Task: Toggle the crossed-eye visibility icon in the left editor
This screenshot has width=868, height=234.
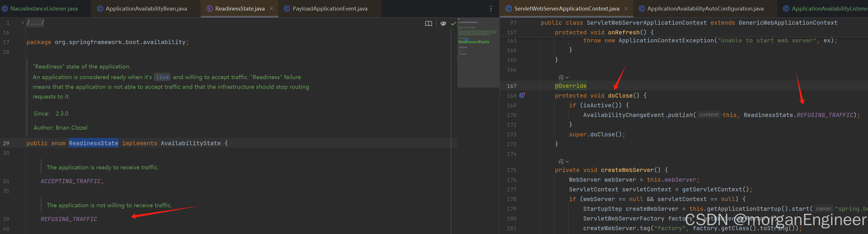Action: tap(443, 24)
